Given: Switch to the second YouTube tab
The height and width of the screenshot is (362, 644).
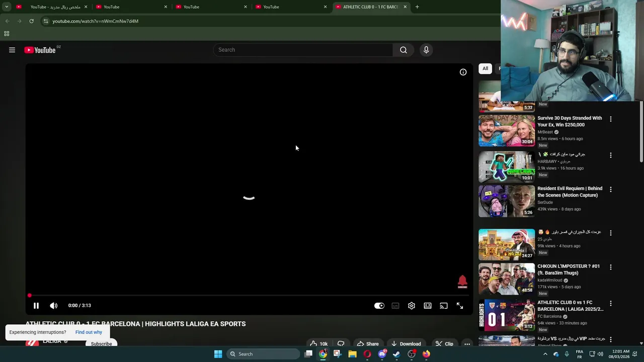Looking at the screenshot, I should pyautogui.click(x=132, y=7).
